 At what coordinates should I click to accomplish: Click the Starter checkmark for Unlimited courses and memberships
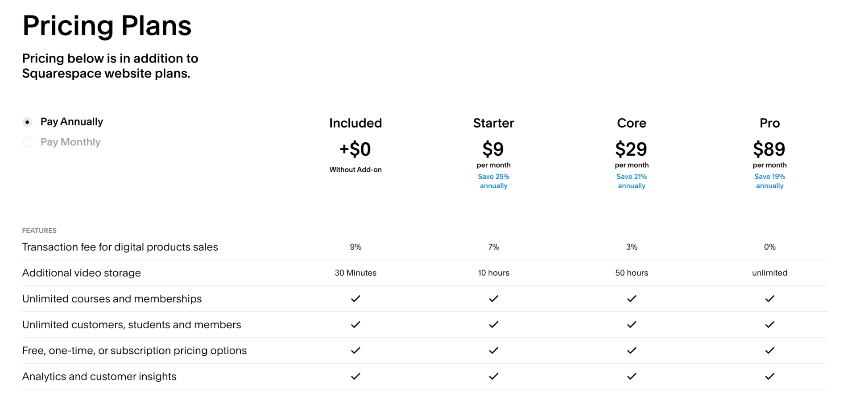pyautogui.click(x=493, y=298)
